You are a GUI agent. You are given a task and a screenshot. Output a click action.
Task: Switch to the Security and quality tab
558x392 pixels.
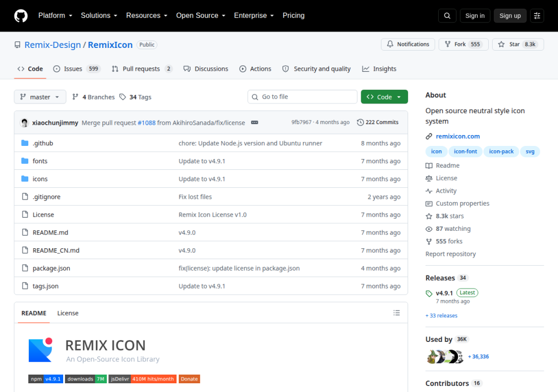(317, 69)
